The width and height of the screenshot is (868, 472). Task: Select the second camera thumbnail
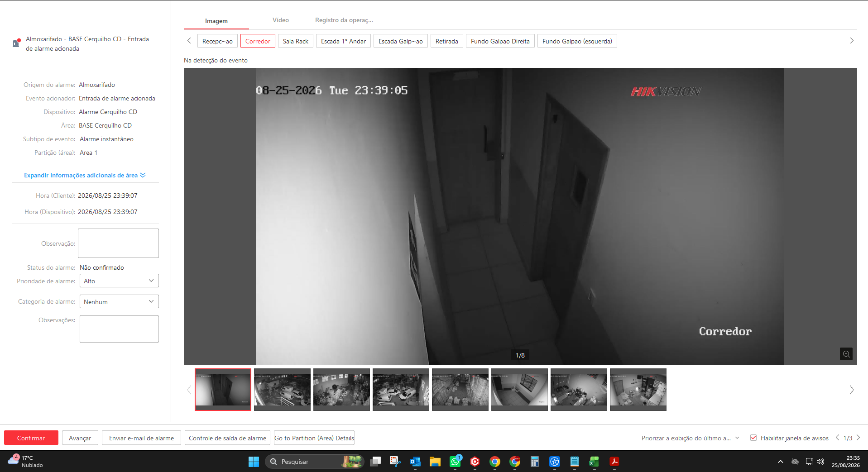(x=282, y=390)
